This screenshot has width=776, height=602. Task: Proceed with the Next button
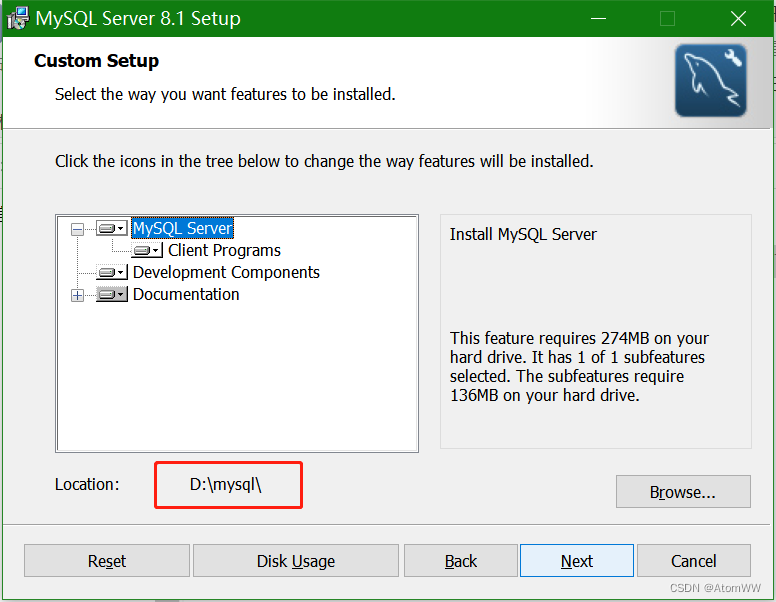click(x=577, y=561)
